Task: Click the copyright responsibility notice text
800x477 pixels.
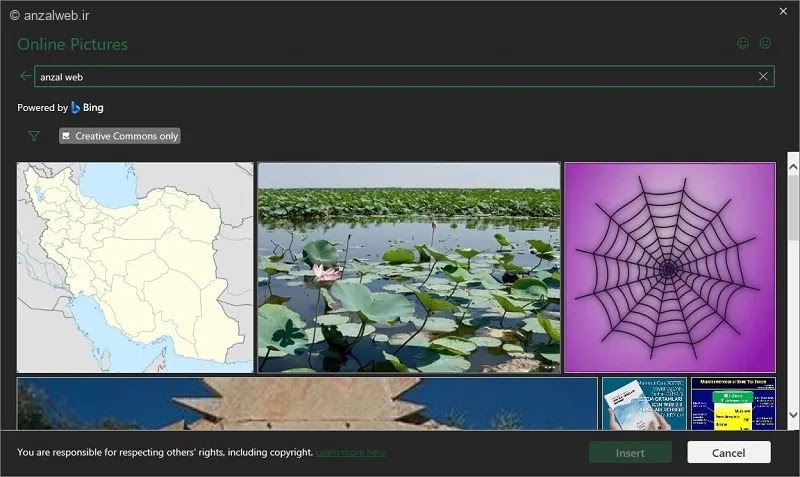Action: pos(165,453)
